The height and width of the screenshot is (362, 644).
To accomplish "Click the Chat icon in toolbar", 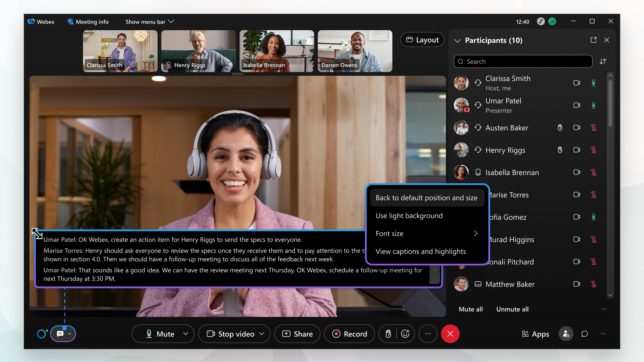I will click(585, 334).
